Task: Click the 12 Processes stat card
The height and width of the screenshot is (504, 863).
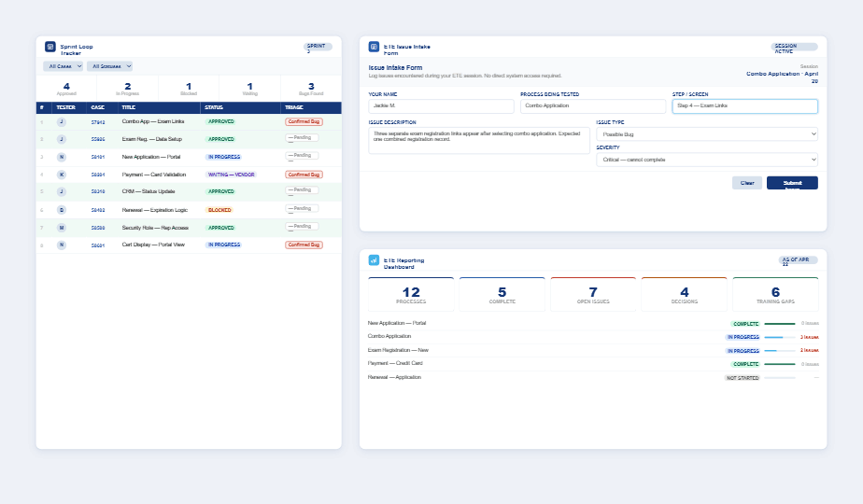Action: [411, 294]
